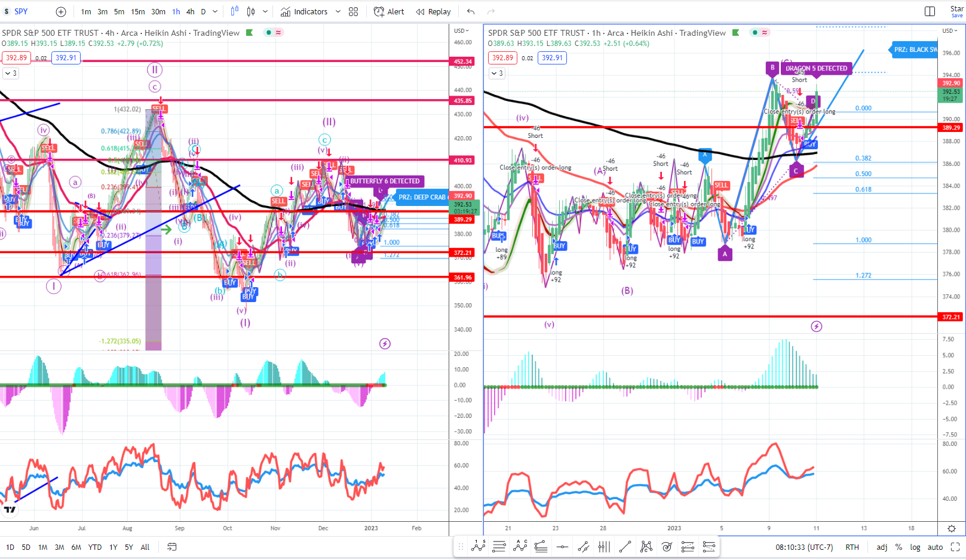Select the parallel channel tool
This screenshot has height=560, width=966.
point(583,546)
